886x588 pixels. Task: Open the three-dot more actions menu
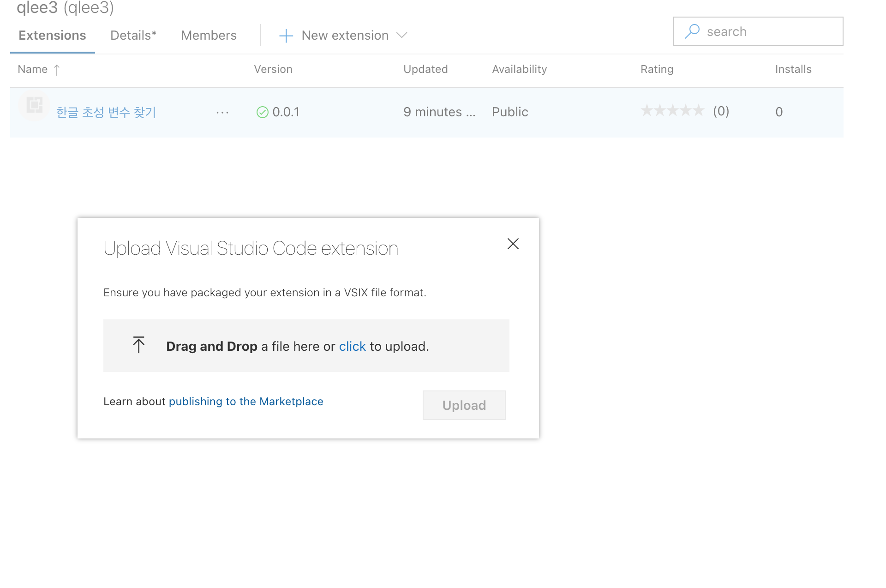coord(222,113)
